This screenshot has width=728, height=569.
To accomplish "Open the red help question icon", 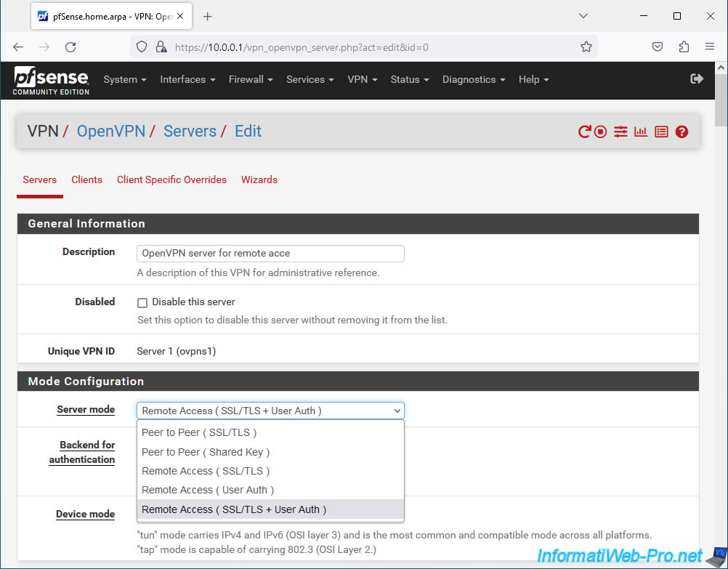I will click(682, 132).
